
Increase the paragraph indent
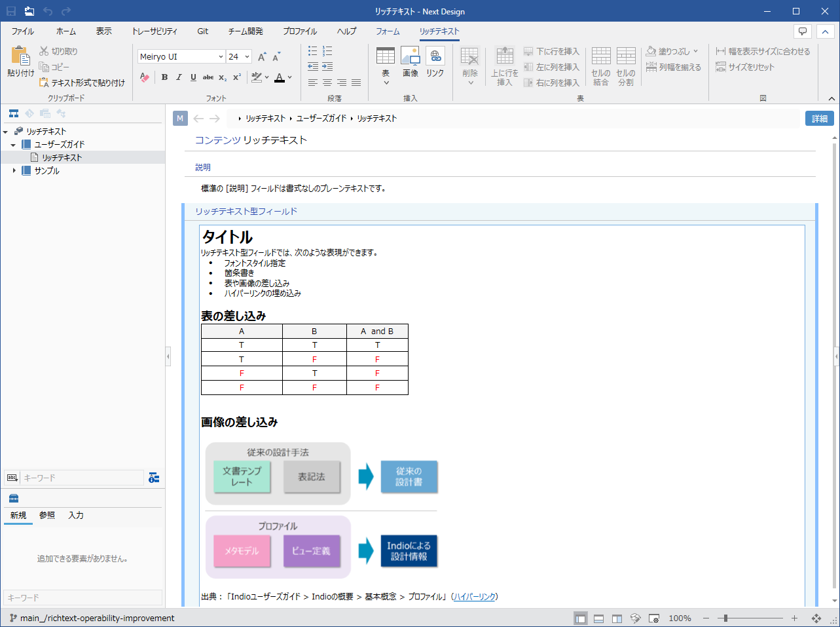[327, 67]
